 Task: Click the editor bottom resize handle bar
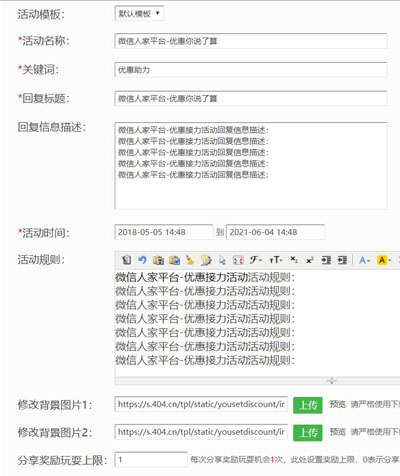point(257,381)
